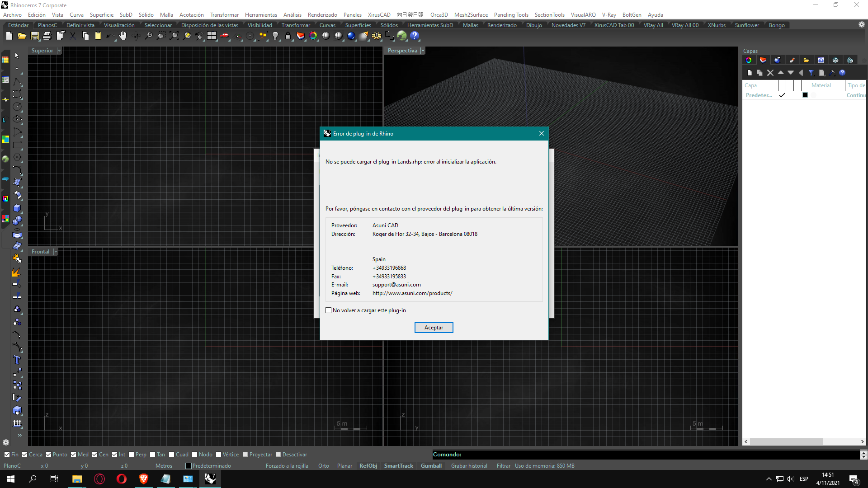Select the Polyline tool in left sidebar
The image size is (868, 488).
17,81
